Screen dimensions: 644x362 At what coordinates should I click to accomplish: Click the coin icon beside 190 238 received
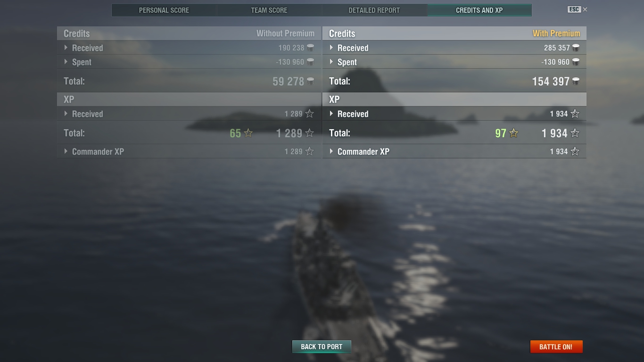pos(310,48)
